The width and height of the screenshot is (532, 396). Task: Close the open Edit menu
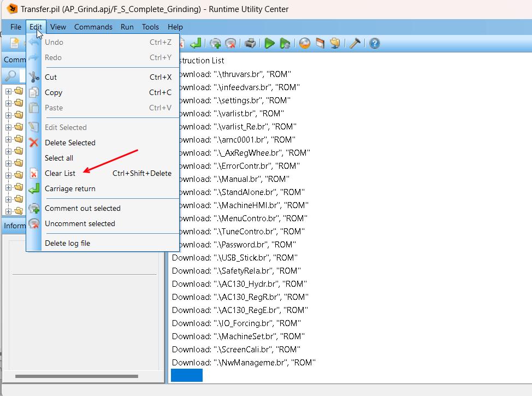(x=36, y=27)
